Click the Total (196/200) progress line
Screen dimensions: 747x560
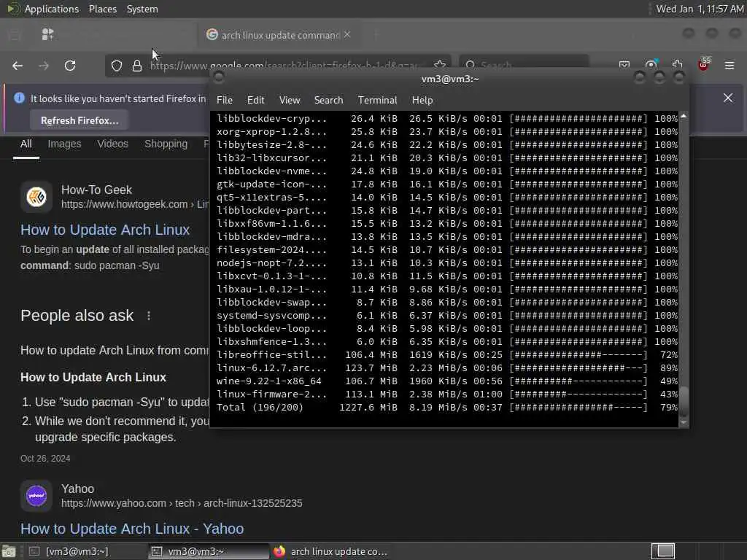[x=447, y=407]
